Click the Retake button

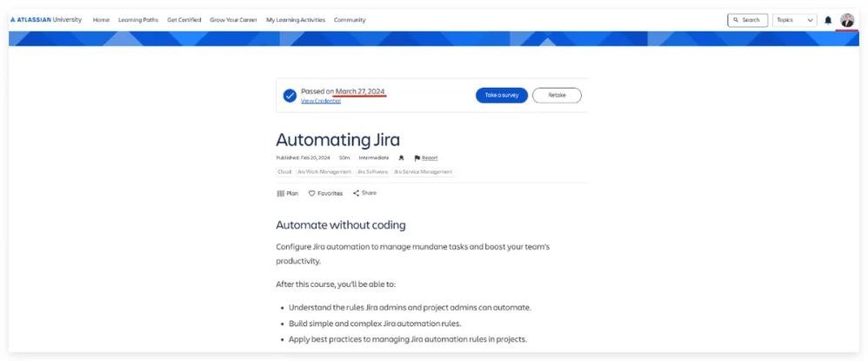tap(557, 95)
